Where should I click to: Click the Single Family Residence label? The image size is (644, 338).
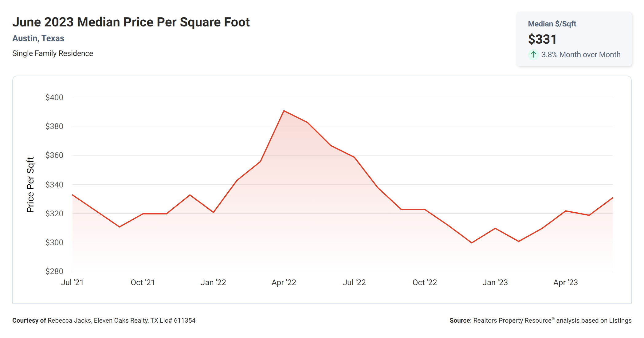click(53, 53)
